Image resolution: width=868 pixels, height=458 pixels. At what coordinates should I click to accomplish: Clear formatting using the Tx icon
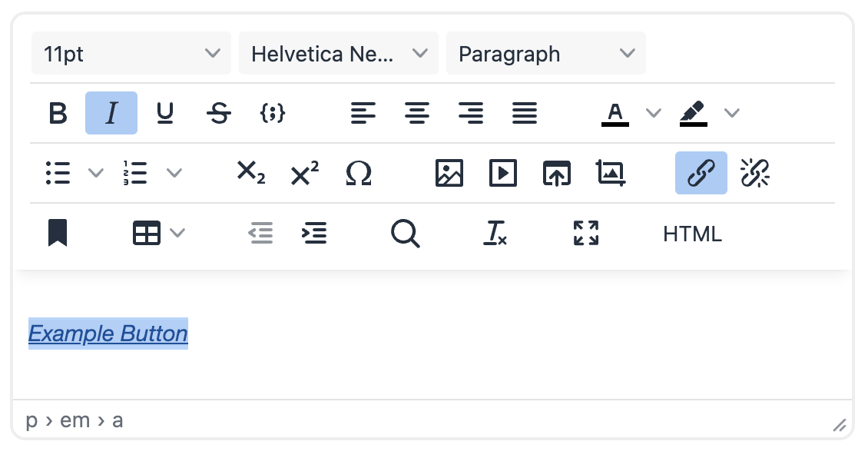click(495, 233)
